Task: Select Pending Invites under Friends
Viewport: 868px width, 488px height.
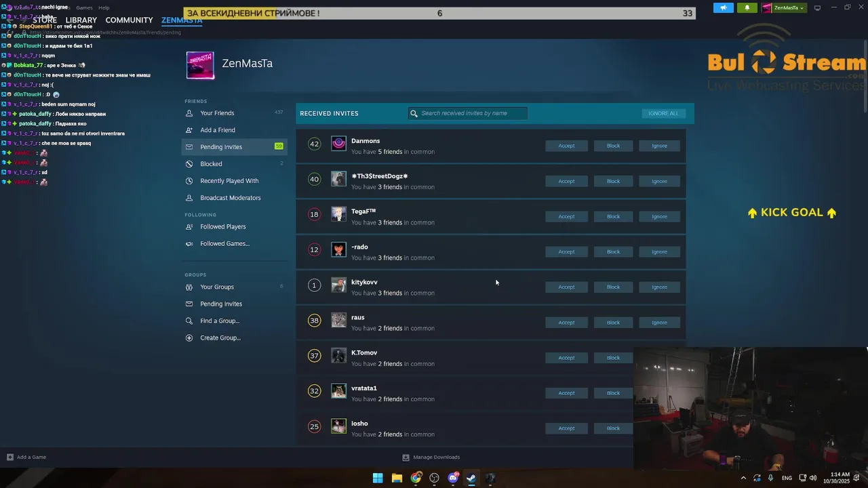Action: (234, 147)
